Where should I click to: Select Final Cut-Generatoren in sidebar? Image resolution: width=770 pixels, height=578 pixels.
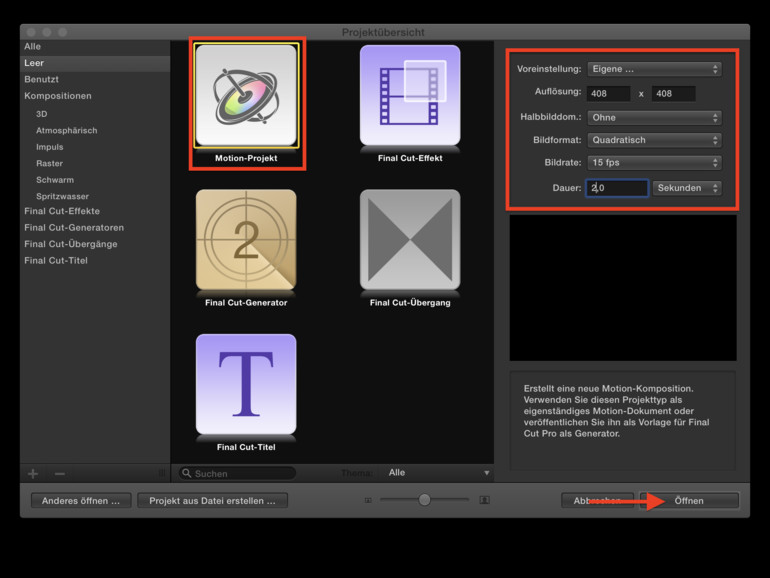(x=74, y=228)
